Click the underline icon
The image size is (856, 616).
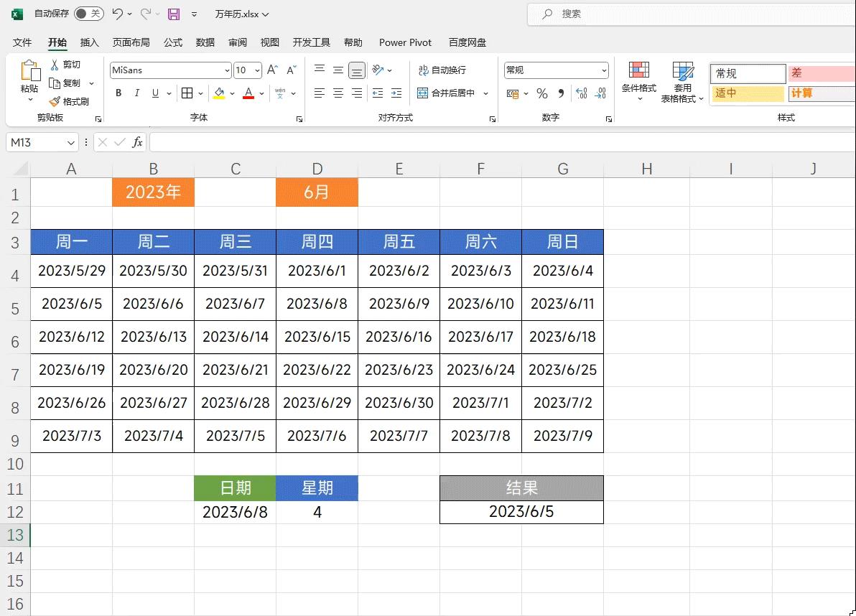[x=154, y=93]
